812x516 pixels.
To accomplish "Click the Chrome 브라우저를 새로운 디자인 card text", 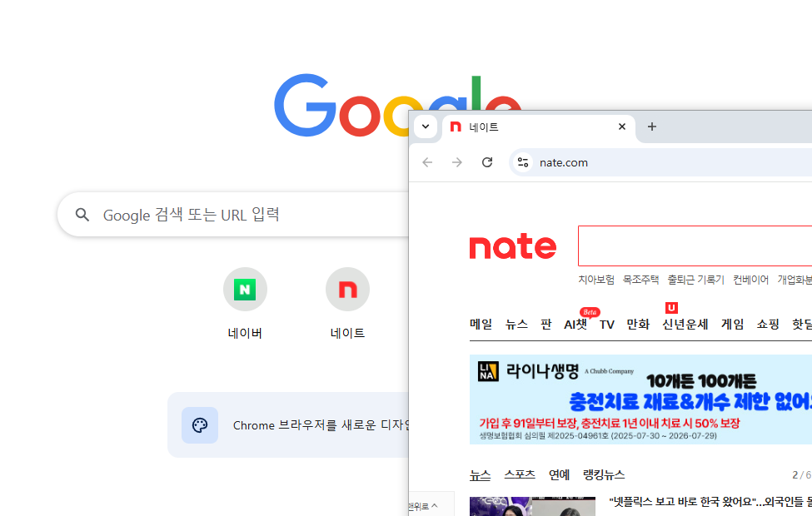I will click(x=321, y=425).
